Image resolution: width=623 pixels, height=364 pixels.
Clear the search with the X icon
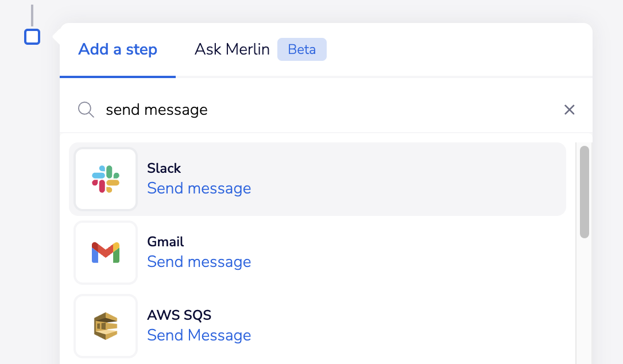click(x=570, y=110)
